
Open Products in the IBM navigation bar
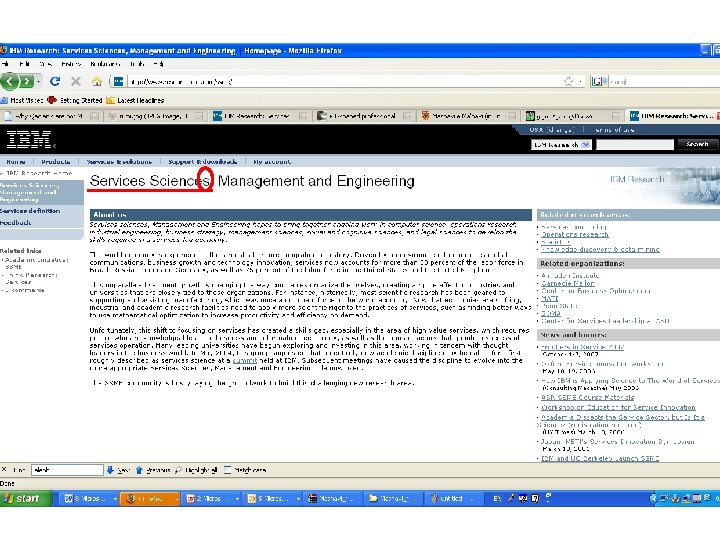[56, 162]
